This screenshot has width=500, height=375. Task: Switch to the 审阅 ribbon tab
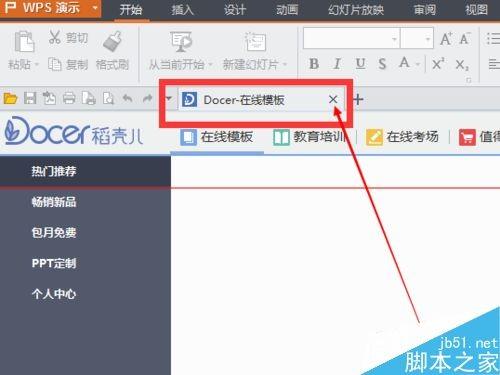(425, 10)
